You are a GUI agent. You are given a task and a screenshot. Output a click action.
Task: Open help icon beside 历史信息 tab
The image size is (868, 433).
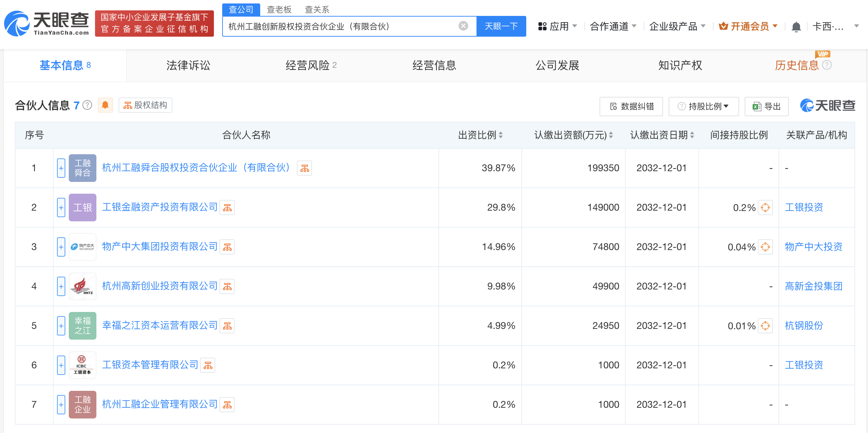pos(827,65)
